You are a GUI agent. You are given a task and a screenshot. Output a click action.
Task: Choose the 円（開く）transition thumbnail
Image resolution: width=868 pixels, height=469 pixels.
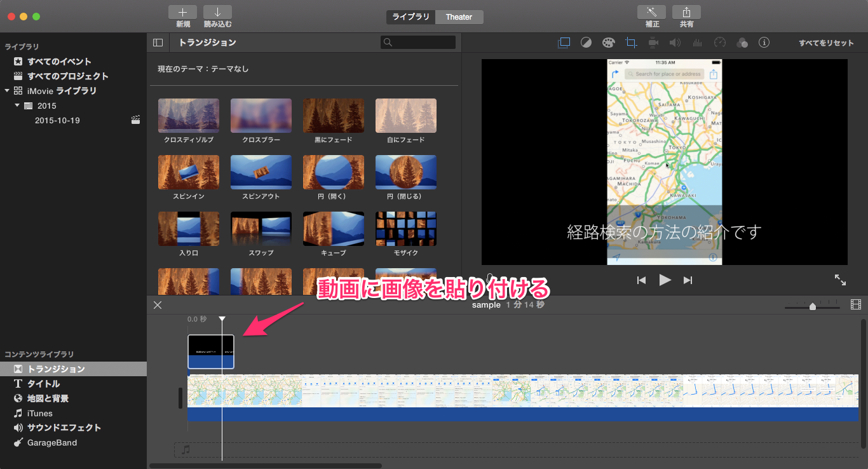coord(334,172)
